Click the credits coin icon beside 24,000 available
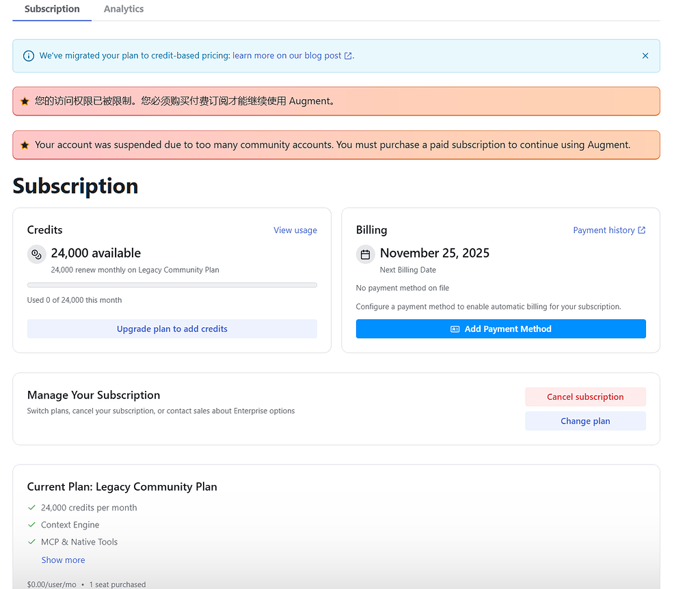The image size is (700, 589). pyautogui.click(x=37, y=254)
